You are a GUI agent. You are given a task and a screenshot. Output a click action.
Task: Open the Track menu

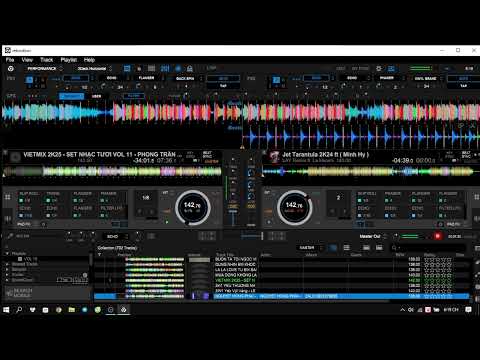[47, 60]
